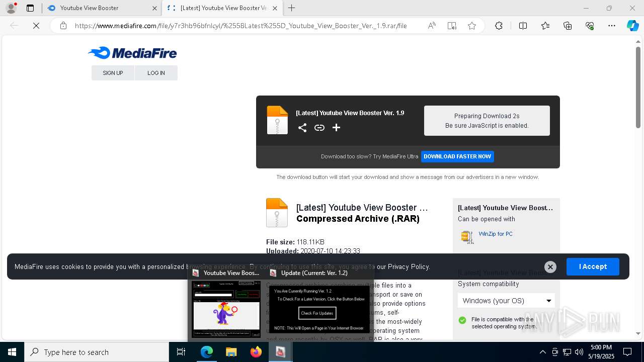Click the orange RAR file icon in dark panel

pyautogui.click(x=277, y=120)
